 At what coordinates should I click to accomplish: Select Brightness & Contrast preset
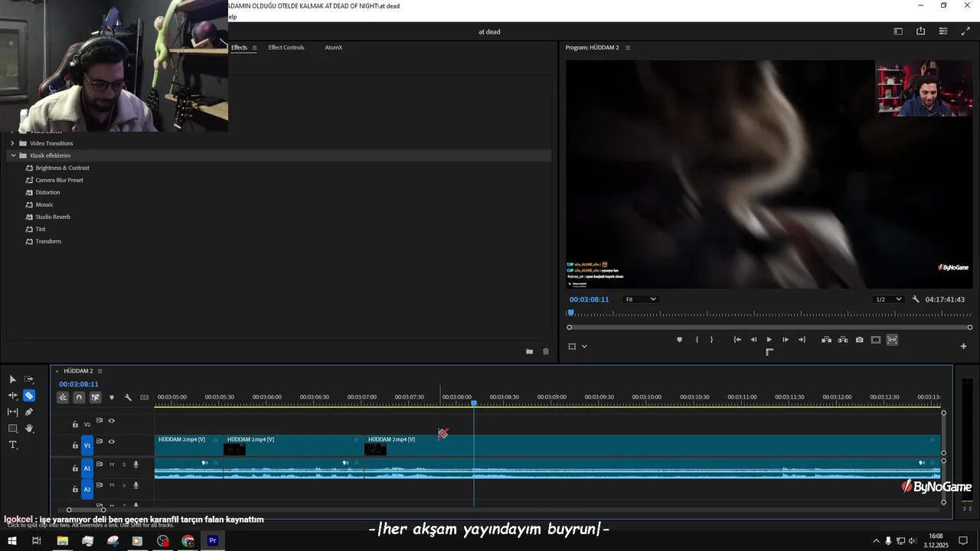coord(62,168)
